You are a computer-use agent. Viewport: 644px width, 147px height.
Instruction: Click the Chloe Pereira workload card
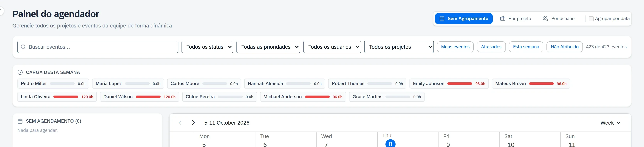[219, 97]
